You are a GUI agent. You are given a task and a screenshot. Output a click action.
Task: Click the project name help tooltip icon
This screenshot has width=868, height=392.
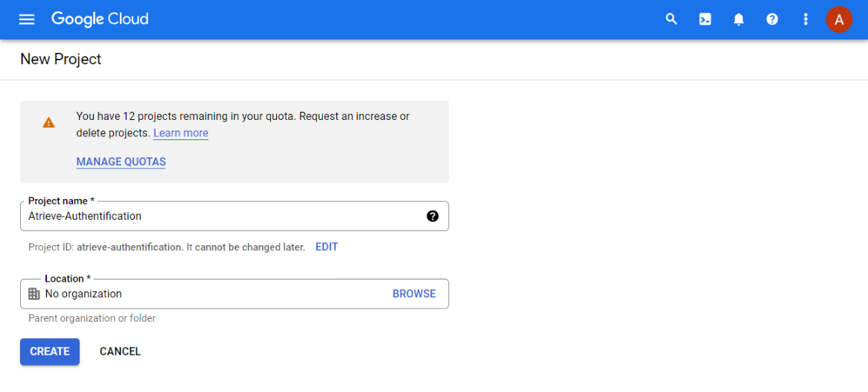pos(433,216)
